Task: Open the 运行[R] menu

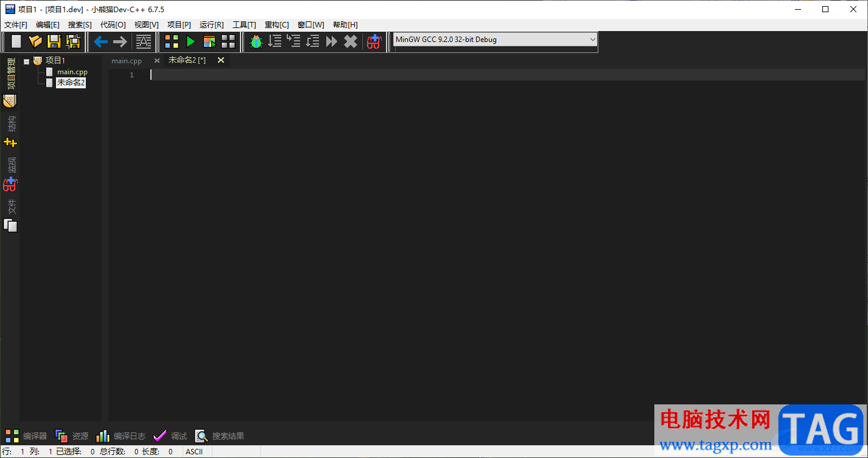Action: click(211, 25)
